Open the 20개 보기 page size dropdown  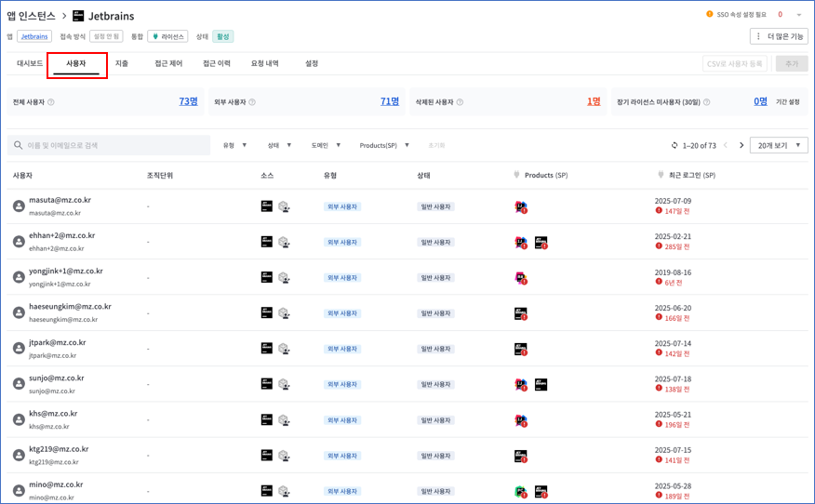point(779,146)
